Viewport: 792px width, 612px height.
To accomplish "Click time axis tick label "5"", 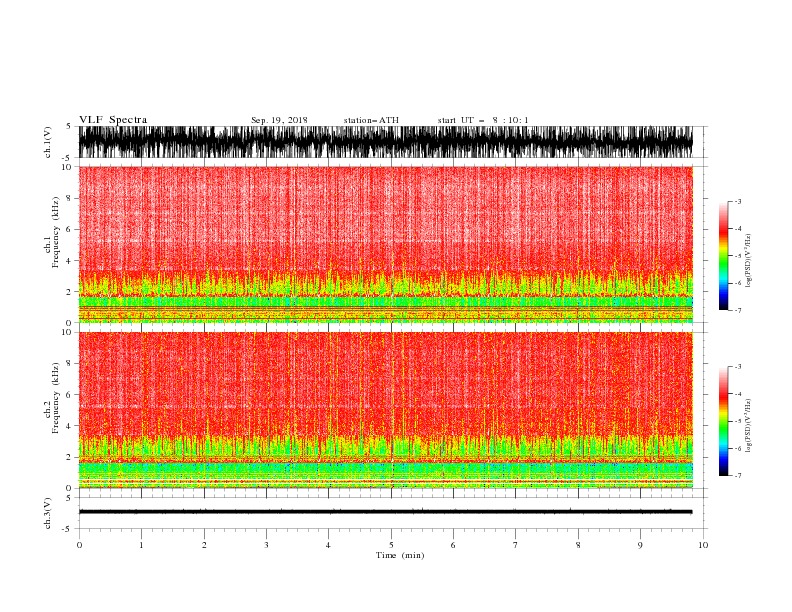I will point(391,545).
